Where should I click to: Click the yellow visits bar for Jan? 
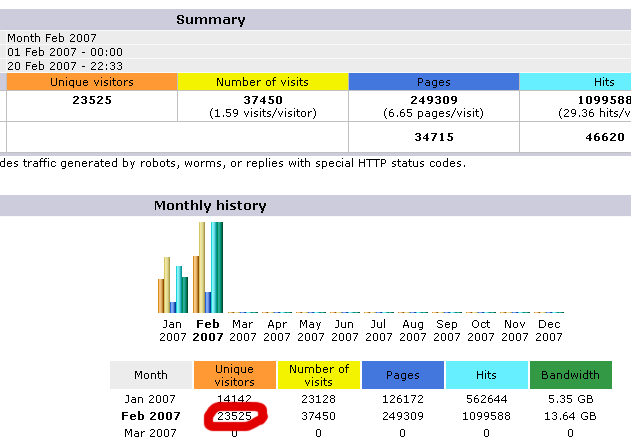pyautogui.click(x=167, y=285)
